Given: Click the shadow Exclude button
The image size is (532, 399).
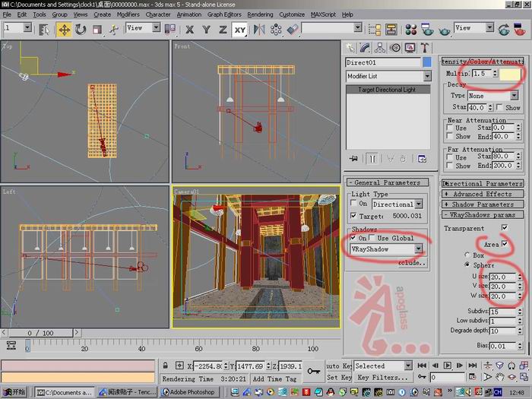Looking at the screenshot, I should [x=412, y=263].
